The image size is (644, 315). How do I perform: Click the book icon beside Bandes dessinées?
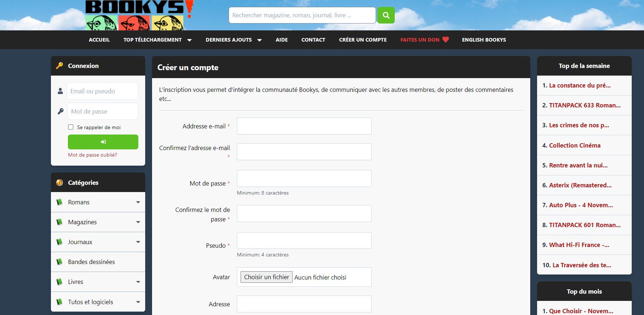[59, 261]
